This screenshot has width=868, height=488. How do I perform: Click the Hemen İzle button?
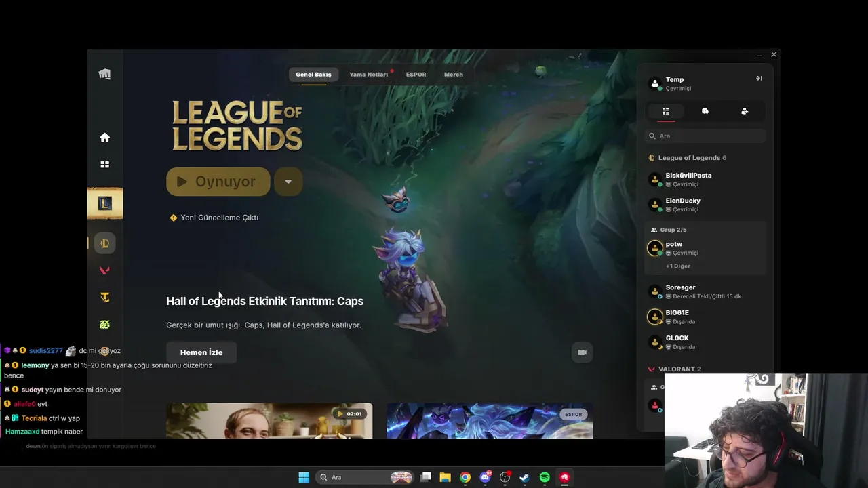click(x=201, y=352)
